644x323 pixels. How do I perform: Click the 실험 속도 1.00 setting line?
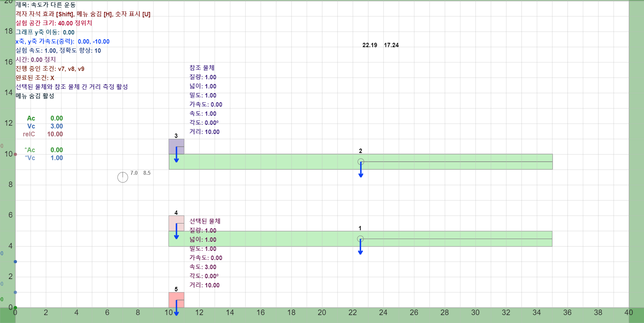click(x=58, y=50)
